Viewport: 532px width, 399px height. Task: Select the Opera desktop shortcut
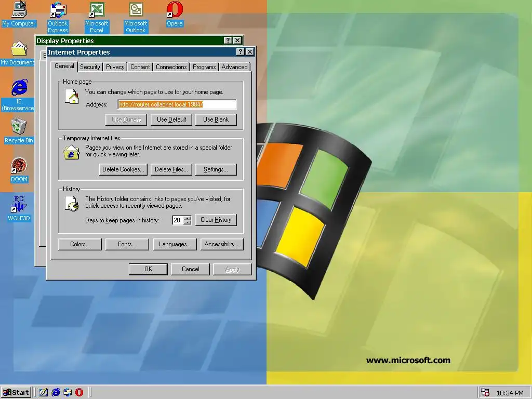coord(175,14)
